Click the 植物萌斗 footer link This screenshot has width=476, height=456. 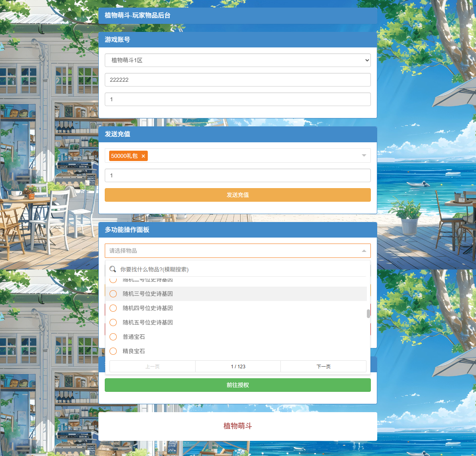pyautogui.click(x=237, y=426)
